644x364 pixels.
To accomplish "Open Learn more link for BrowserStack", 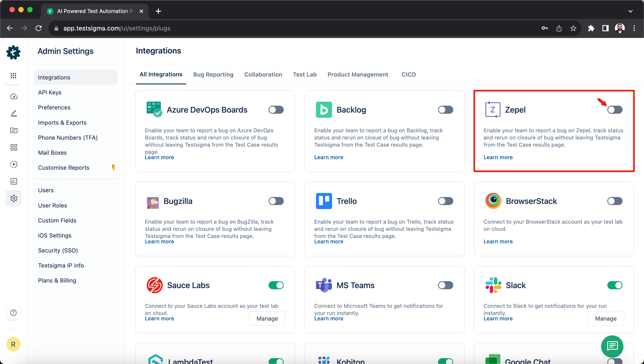I will click(x=498, y=241).
